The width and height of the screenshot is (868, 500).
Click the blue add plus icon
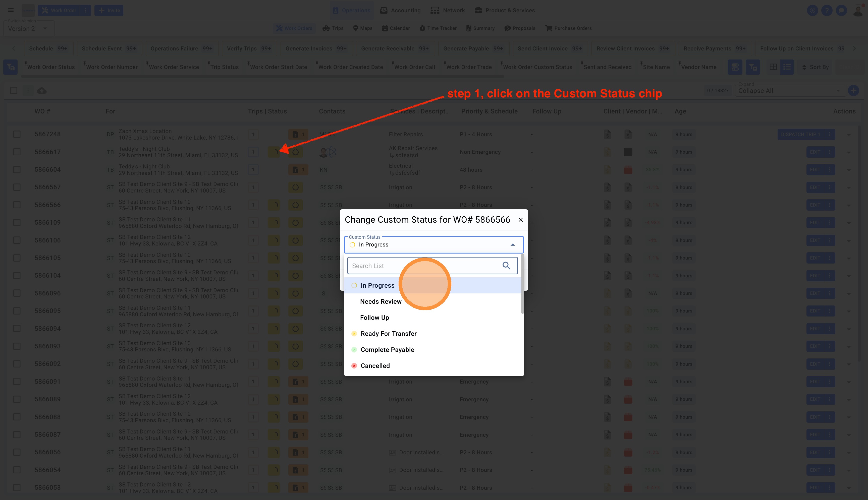853,91
